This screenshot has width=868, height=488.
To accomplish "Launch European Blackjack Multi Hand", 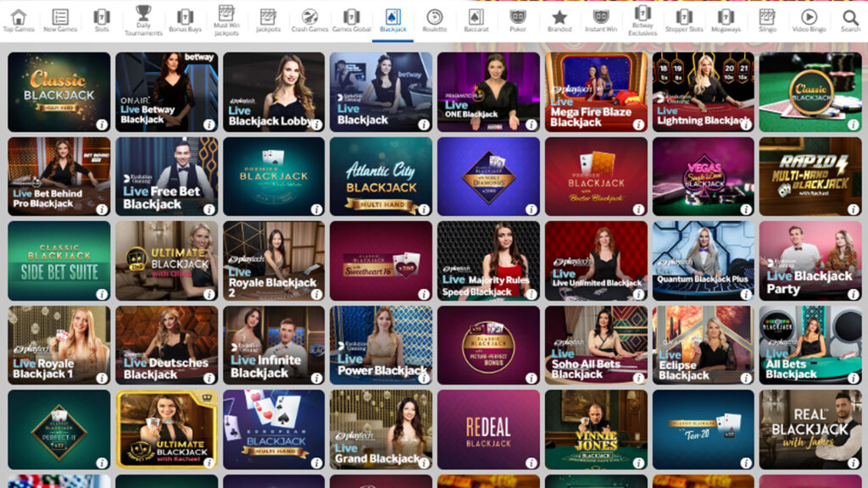I will 274,430.
